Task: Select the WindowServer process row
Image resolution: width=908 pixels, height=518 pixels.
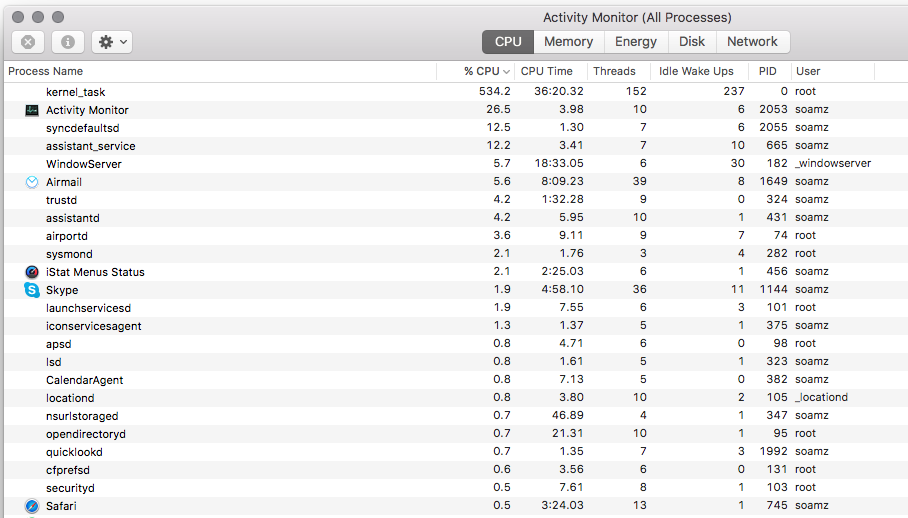Action: tap(456, 164)
